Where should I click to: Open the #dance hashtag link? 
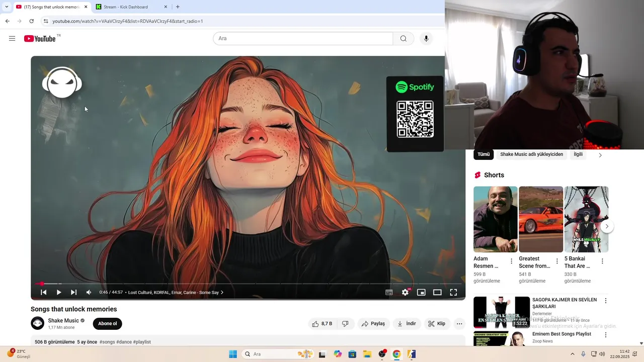pyautogui.click(x=124, y=342)
